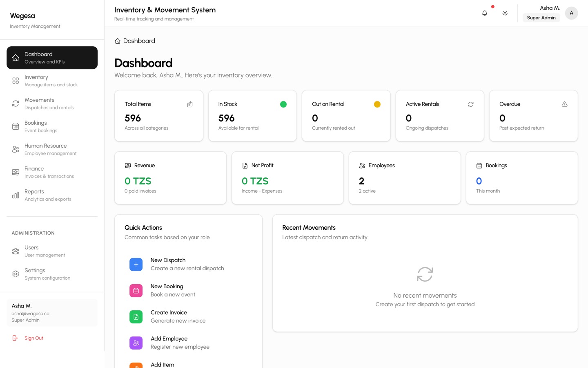Click the warning triangle on Overdue card
588x368 pixels.
565,104
